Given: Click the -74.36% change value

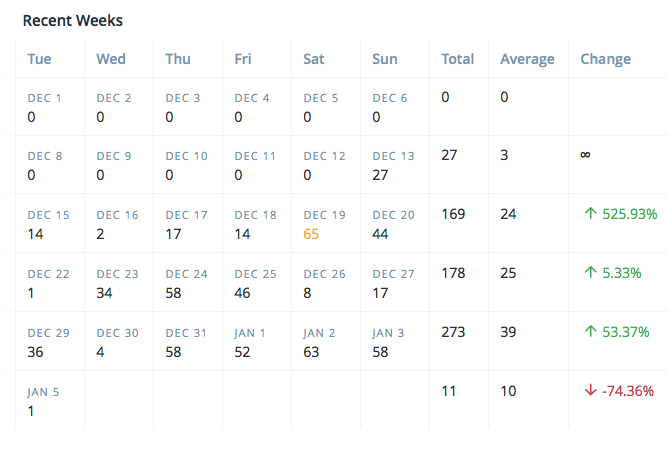Looking at the screenshot, I should click(627, 391).
